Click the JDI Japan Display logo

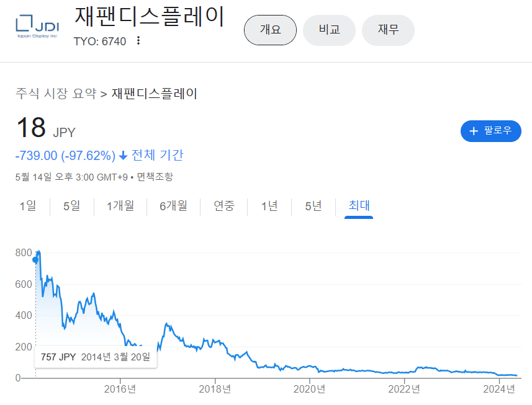[37, 27]
